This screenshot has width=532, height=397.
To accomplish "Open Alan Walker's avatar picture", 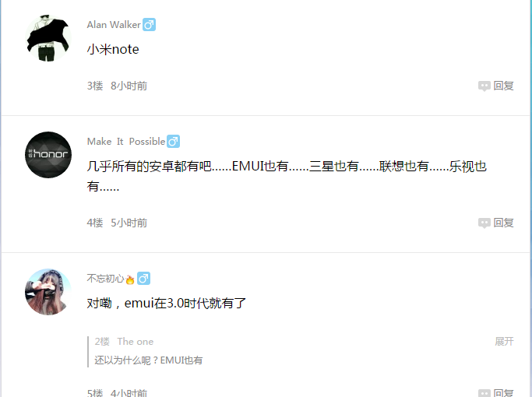I will (x=48, y=38).
